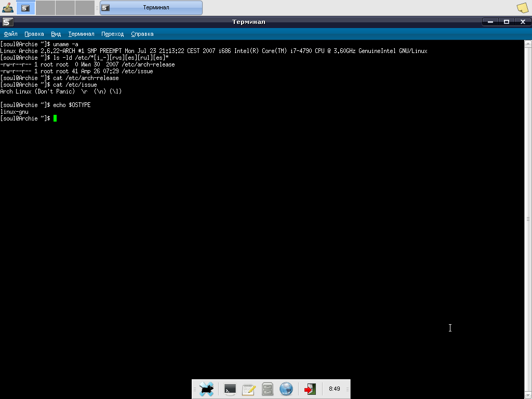Click the green cursor at last prompt
Screen dimensions: 532x399
coord(55,118)
